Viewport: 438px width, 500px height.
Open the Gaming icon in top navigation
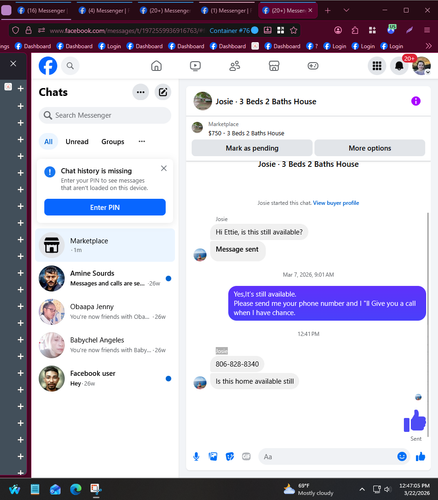pyautogui.click(x=313, y=66)
